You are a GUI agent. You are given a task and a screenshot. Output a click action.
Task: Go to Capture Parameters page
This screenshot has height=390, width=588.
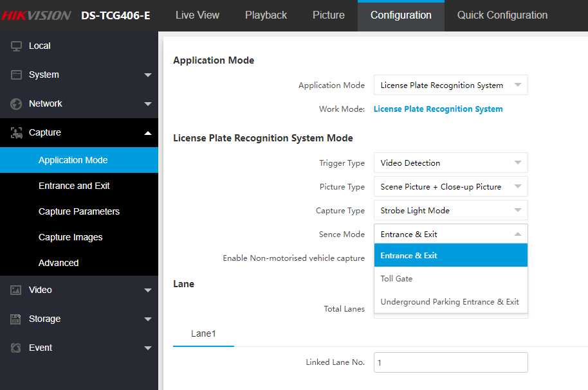click(79, 211)
